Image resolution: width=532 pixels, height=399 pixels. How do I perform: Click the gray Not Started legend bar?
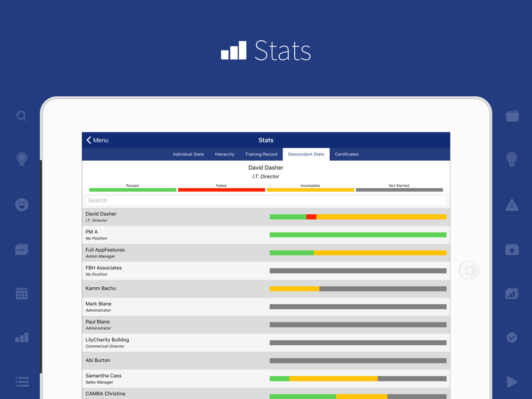coord(400,190)
